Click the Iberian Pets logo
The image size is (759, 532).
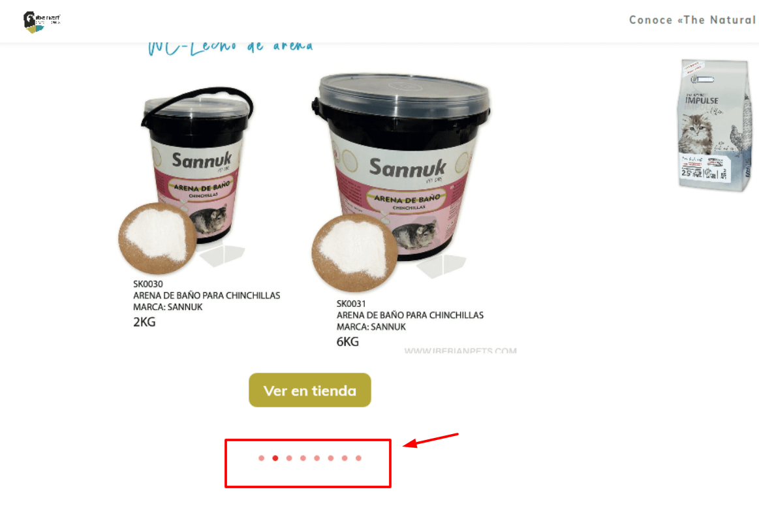(42, 22)
